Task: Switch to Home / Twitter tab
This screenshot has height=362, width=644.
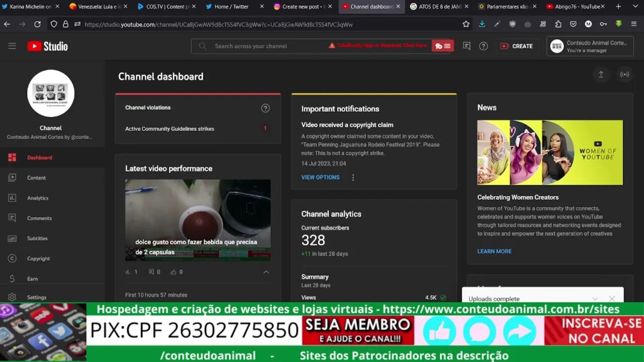Action: (234, 7)
